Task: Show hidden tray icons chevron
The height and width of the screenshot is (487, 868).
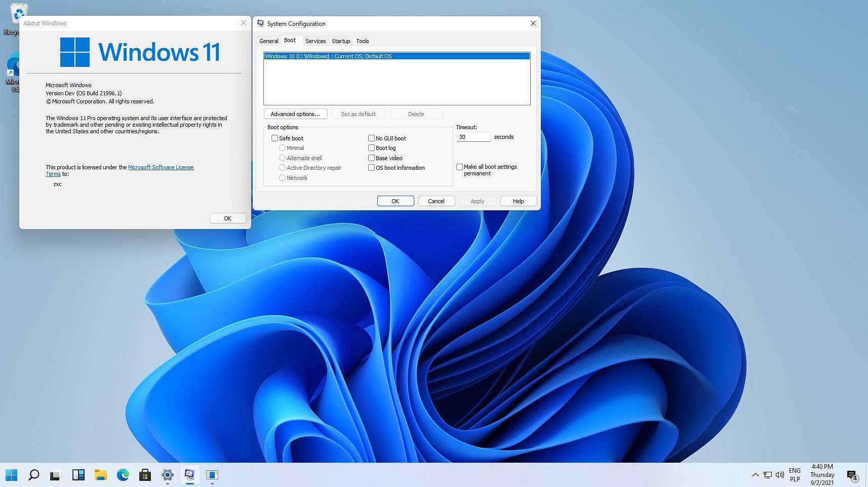Action: 755,475
